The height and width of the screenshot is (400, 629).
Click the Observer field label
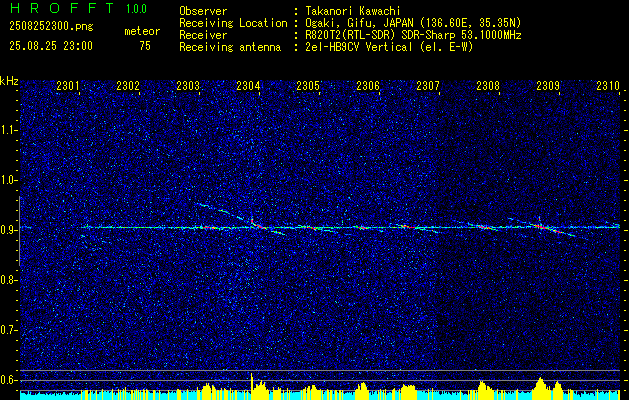coord(203,11)
